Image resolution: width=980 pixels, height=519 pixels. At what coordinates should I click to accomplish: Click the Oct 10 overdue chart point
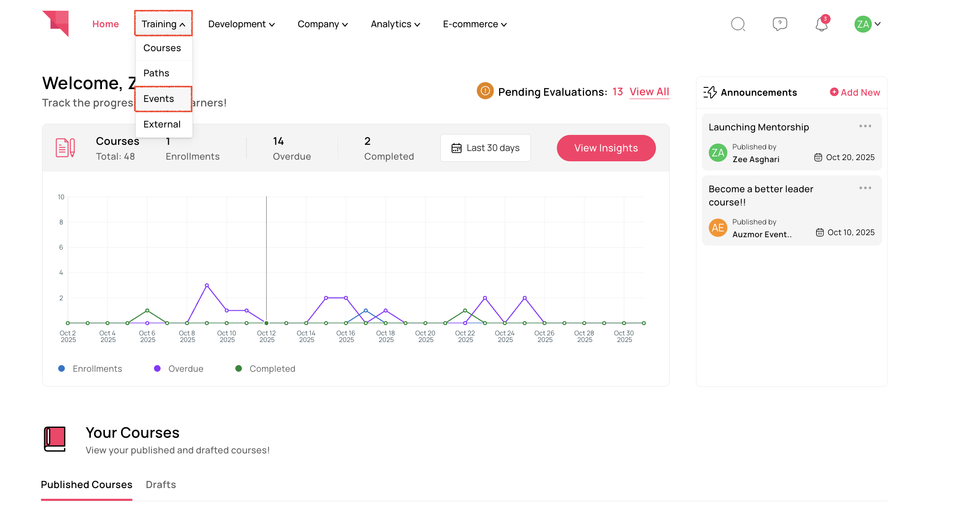point(227,311)
